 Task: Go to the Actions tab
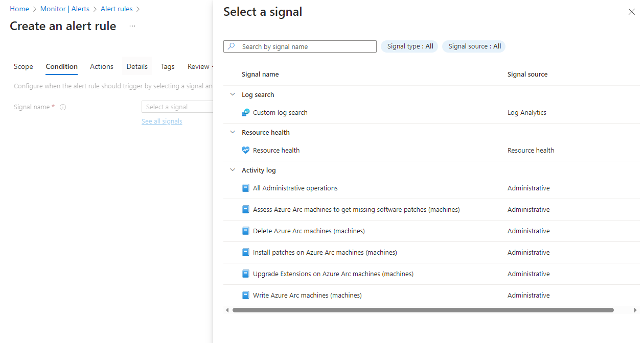102,66
